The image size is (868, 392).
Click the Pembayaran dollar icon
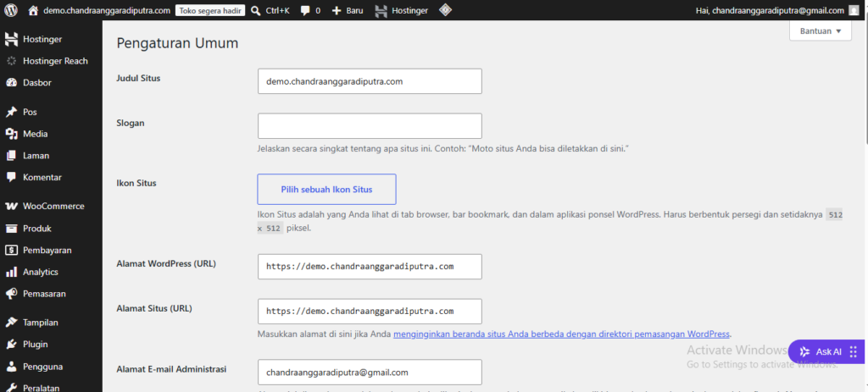point(11,250)
